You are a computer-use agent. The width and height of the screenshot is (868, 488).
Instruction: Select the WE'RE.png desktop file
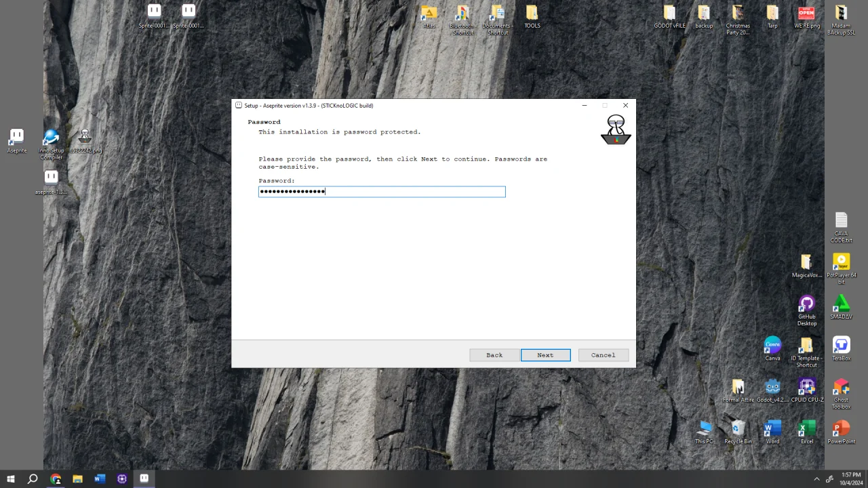(x=807, y=17)
